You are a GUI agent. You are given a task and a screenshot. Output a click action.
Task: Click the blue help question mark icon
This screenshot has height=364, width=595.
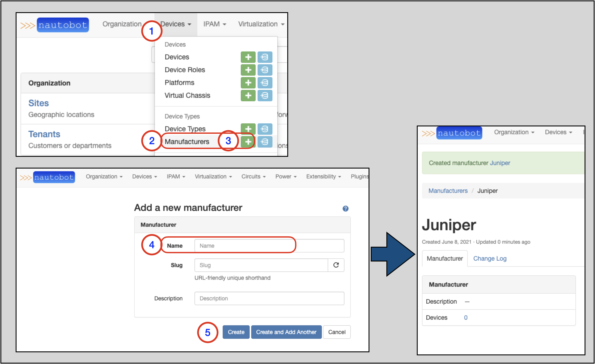tap(345, 208)
